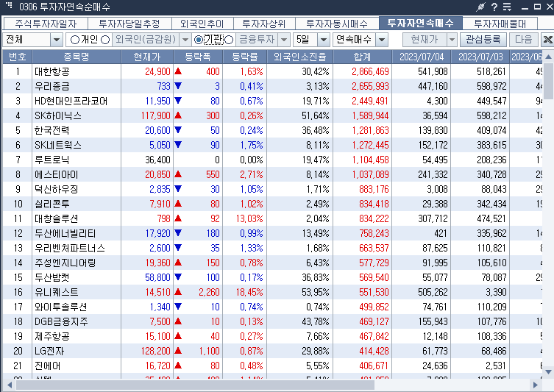Select the 에스티아이 stock name
This screenshot has height=392, width=554.
tap(56, 175)
